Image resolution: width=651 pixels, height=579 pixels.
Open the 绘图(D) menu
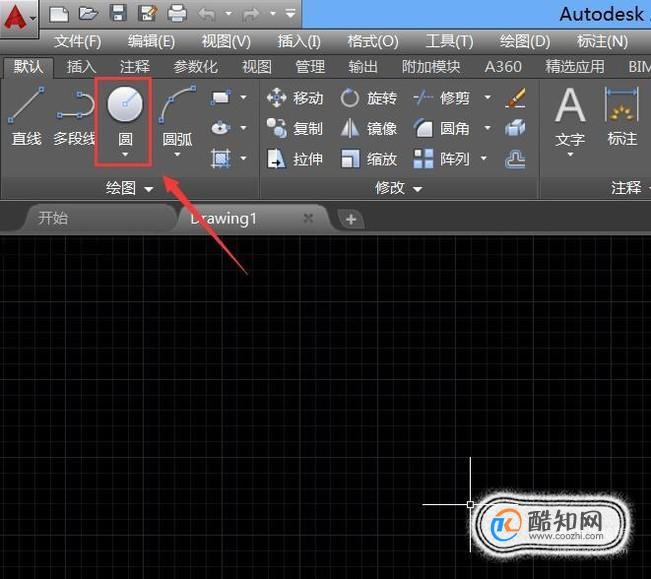[x=525, y=41]
